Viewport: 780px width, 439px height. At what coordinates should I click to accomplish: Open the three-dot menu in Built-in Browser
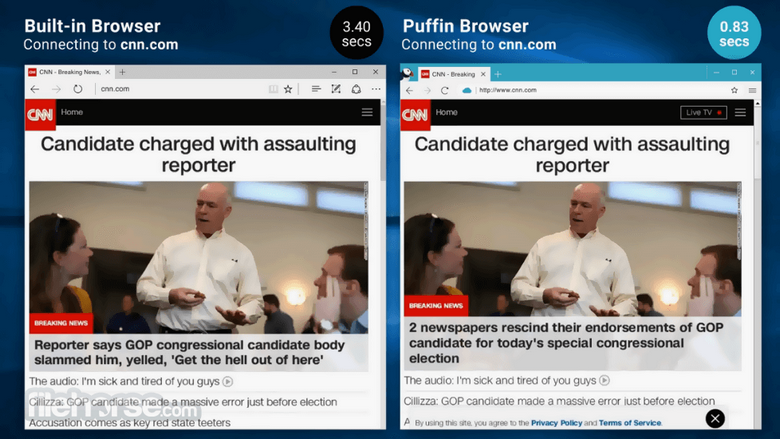pos(374,89)
